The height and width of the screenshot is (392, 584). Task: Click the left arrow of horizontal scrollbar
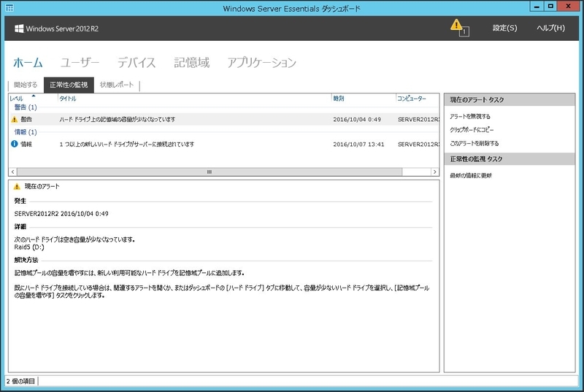click(13, 172)
